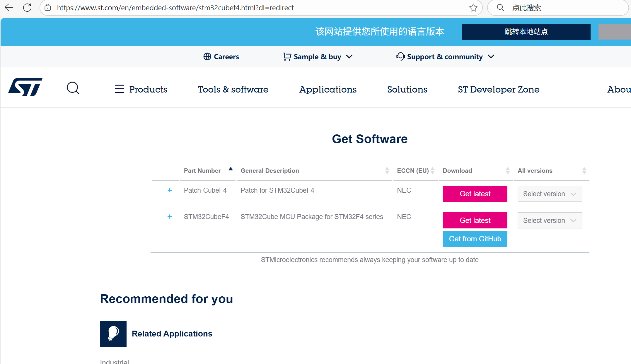This screenshot has height=364, width=631.
Task: Click the browser address bar URL
Action: click(175, 8)
